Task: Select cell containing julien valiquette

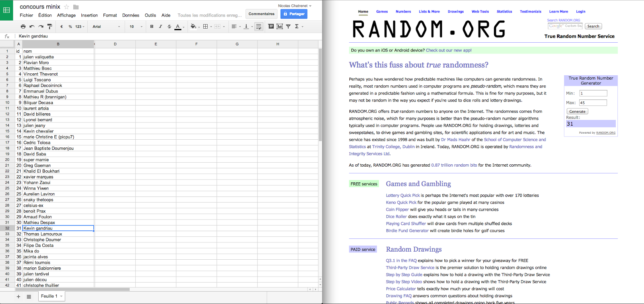Action: pyautogui.click(x=58, y=57)
